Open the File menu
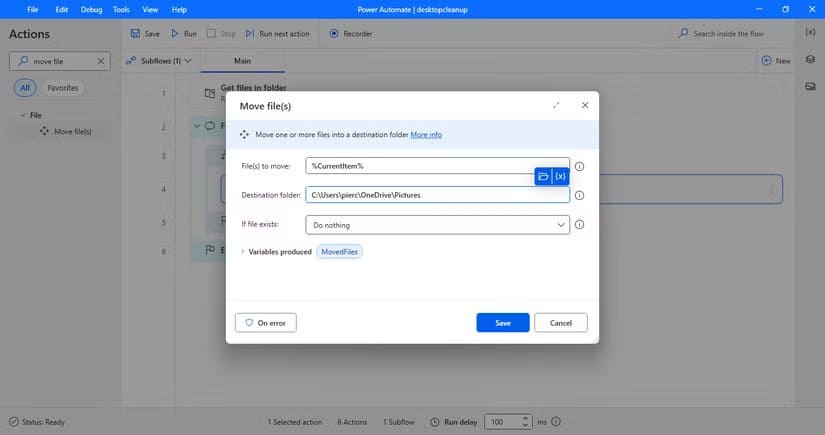 point(33,9)
